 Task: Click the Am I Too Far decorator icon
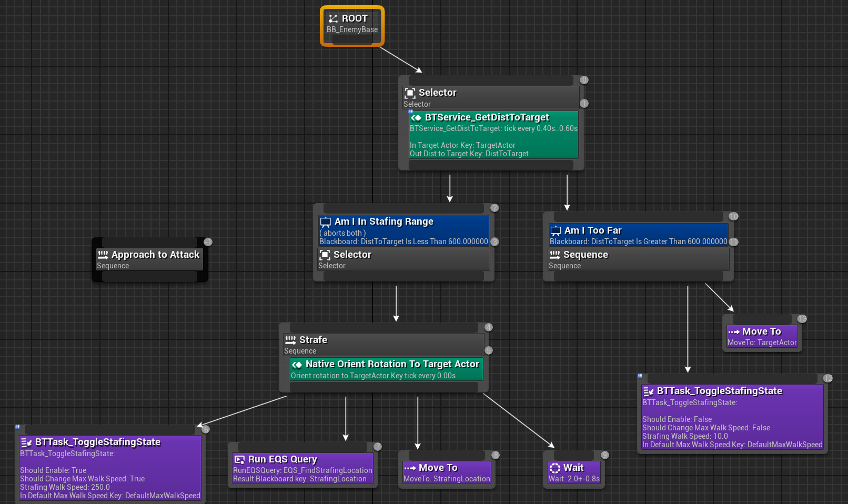556,231
